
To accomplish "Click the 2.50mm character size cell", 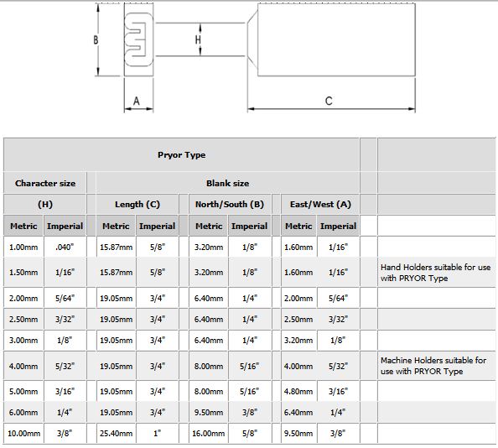I will (23, 320).
